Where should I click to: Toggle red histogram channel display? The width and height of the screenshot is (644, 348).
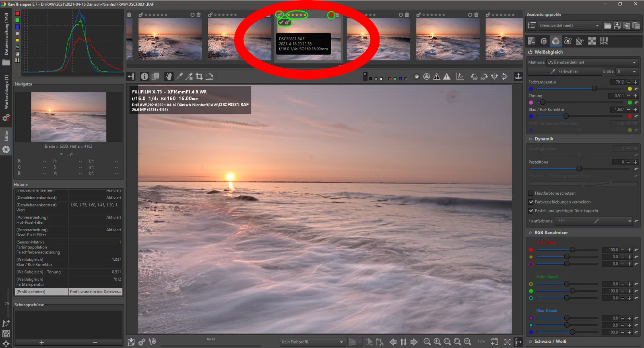pyautogui.click(x=17, y=13)
